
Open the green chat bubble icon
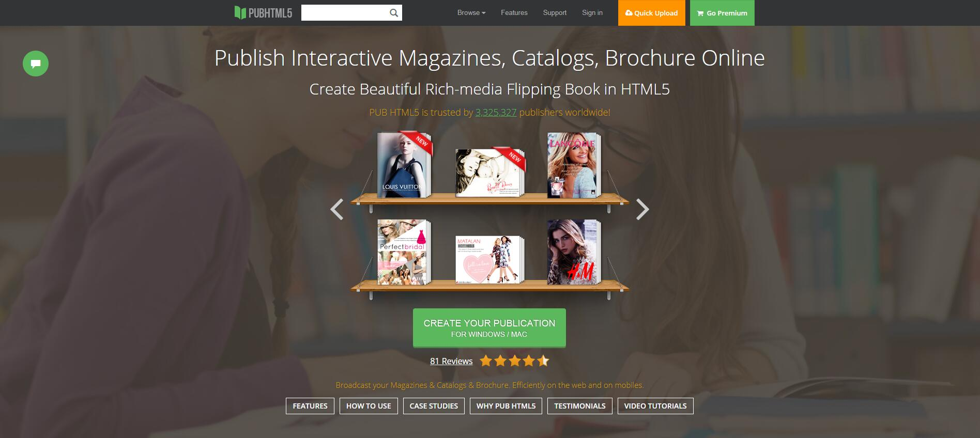(x=36, y=64)
